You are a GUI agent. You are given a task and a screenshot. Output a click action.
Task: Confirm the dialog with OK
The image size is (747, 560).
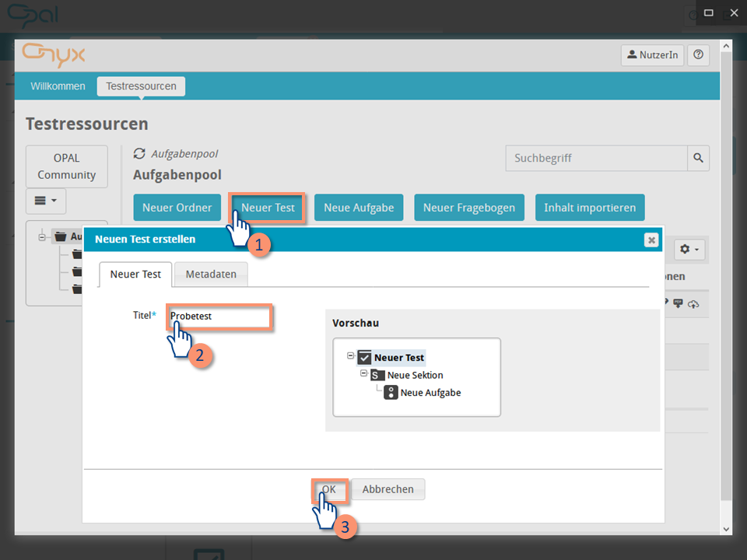click(329, 489)
